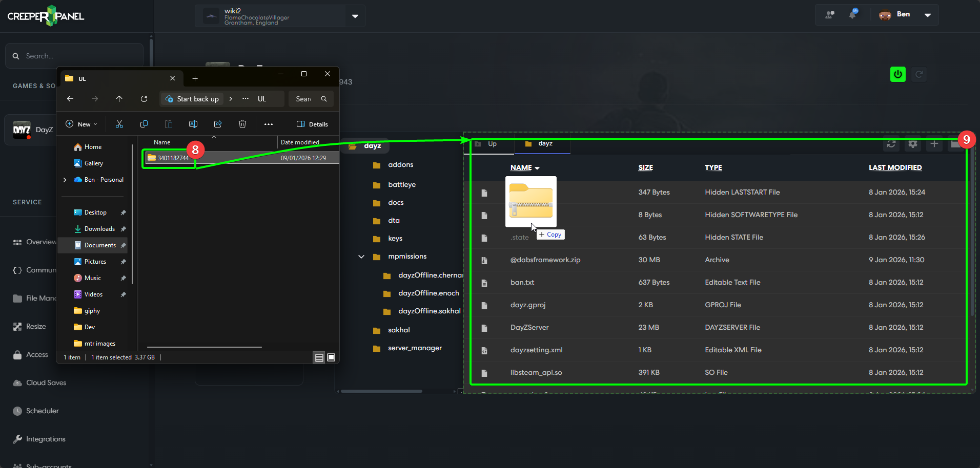The image size is (980, 468).
Task: Switch Explorer to large thumbnails view
Action: tap(331, 357)
